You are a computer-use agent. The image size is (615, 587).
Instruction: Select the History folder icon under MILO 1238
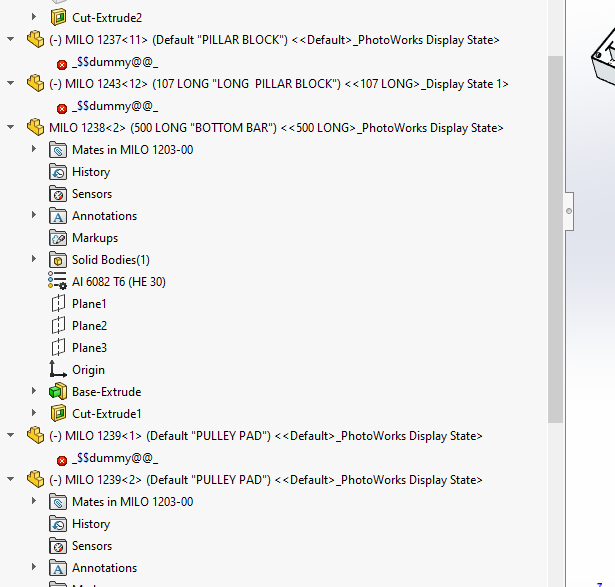click(x=58, y=172)
